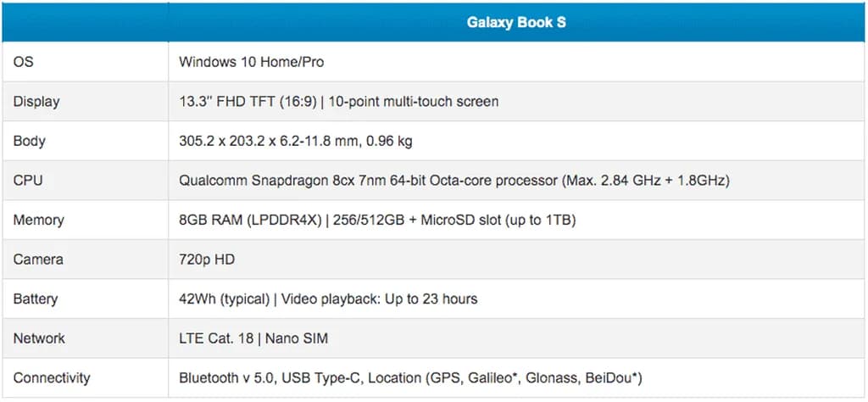Viewport: 868px width, 402px height.
Task: Click the Galaxy Book S column header
Action: (x=516, y=23)
